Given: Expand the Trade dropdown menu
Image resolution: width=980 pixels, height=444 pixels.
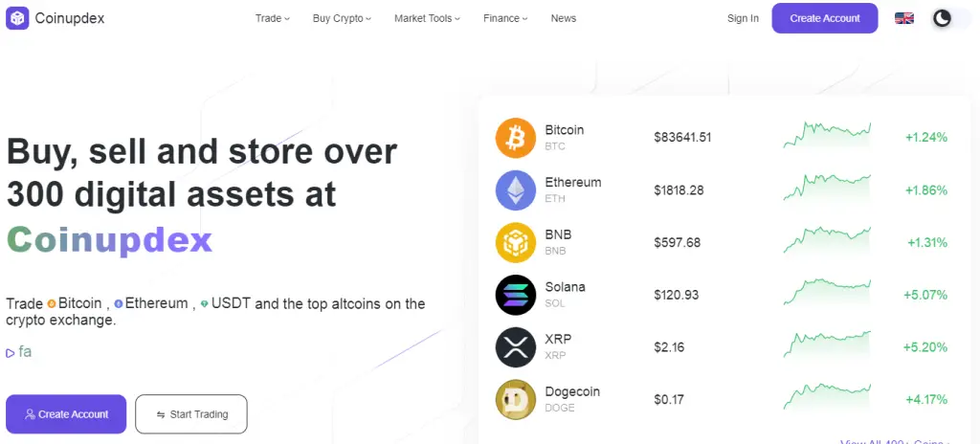Looking at the screenshot, I should 272,18.
